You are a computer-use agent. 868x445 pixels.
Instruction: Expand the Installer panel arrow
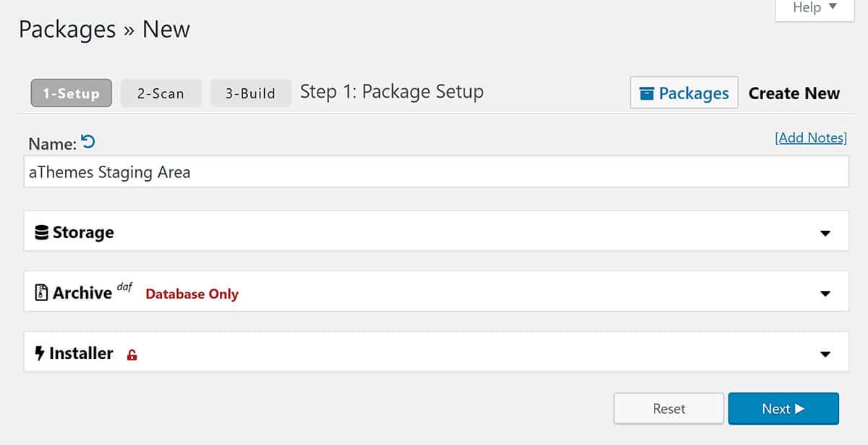[825, 355]
